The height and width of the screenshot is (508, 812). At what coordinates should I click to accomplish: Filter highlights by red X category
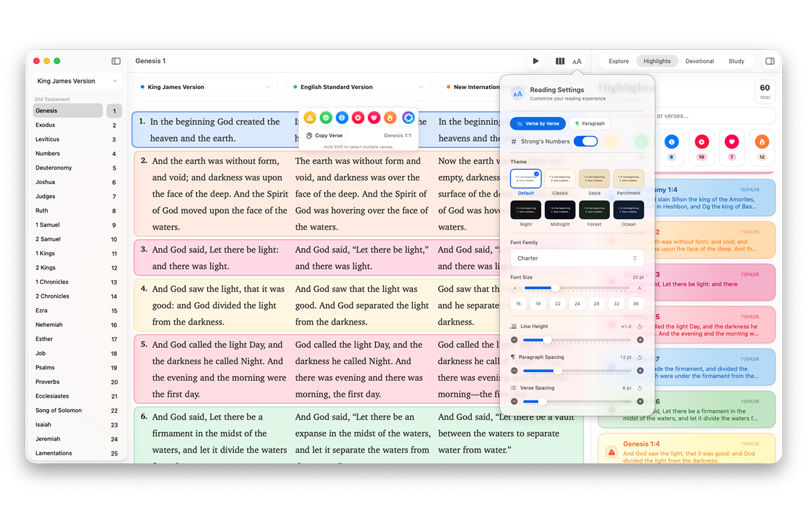pyautogui.click(x=702, y=147)
